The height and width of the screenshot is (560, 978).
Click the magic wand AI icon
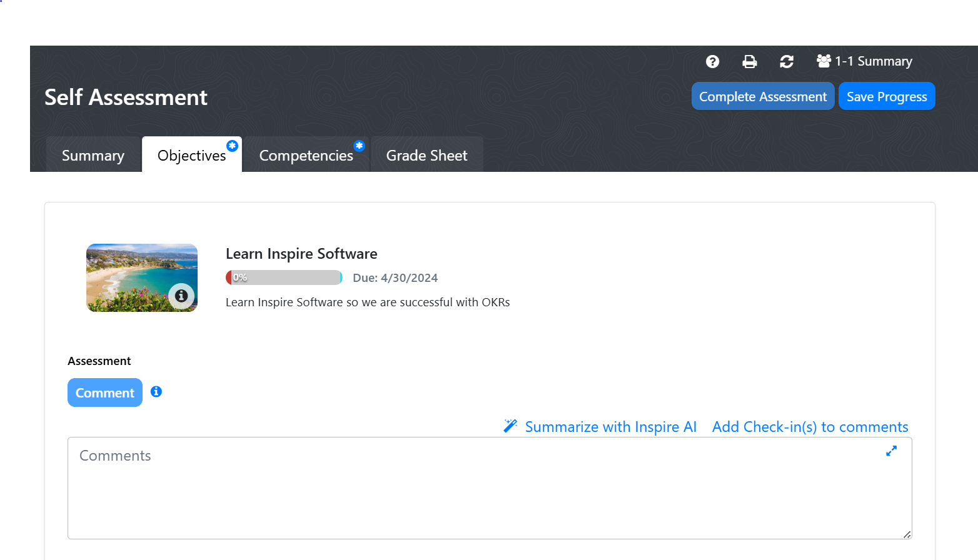pos(510,426)
